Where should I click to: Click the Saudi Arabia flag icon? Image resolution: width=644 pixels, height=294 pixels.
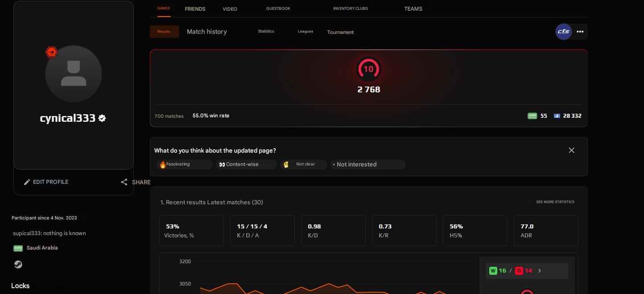coord(18,248)
